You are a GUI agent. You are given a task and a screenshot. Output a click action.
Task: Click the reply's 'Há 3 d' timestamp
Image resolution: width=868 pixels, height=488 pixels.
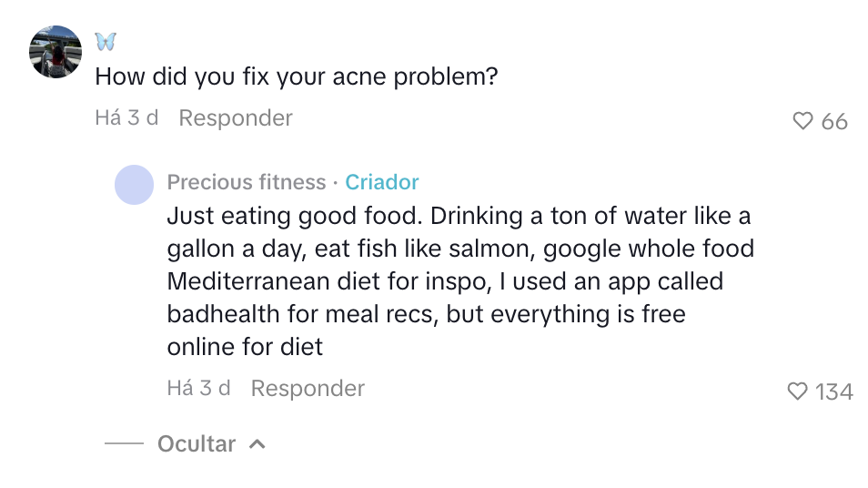pos(198,389)
